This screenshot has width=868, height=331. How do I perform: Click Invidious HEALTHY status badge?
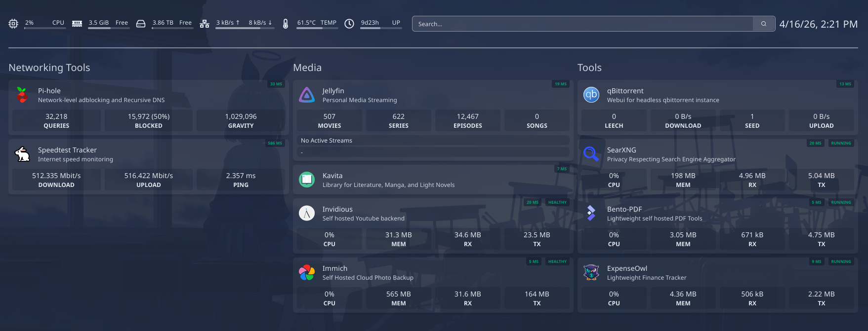pyautogui.click(x=557, y=202)
